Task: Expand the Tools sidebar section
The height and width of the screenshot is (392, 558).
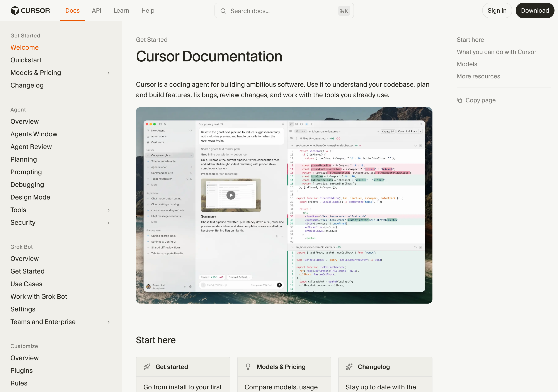Action: click(108, 210)
